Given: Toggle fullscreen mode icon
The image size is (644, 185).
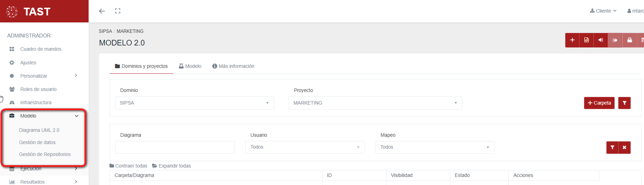Looking at the screenshot, I should click(118, 11).
